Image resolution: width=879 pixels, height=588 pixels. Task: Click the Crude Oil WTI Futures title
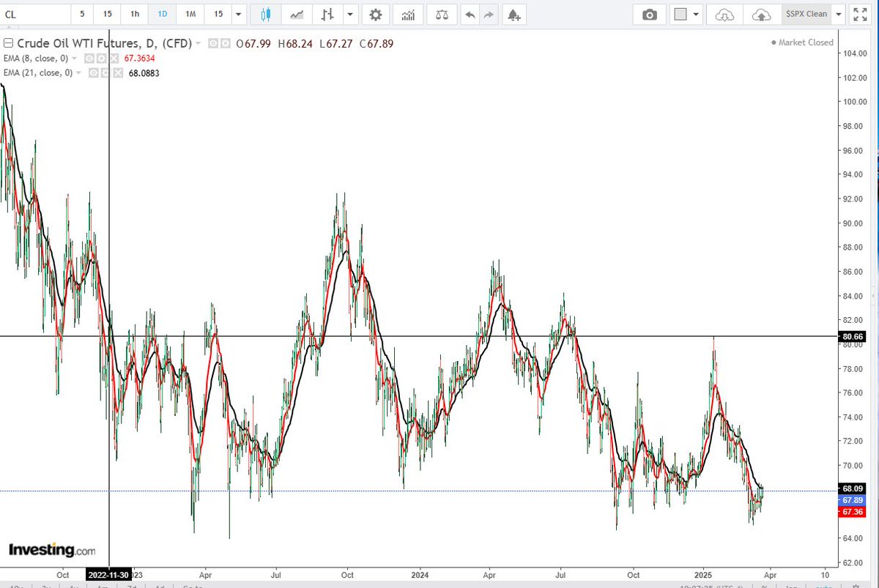[104, 43]
